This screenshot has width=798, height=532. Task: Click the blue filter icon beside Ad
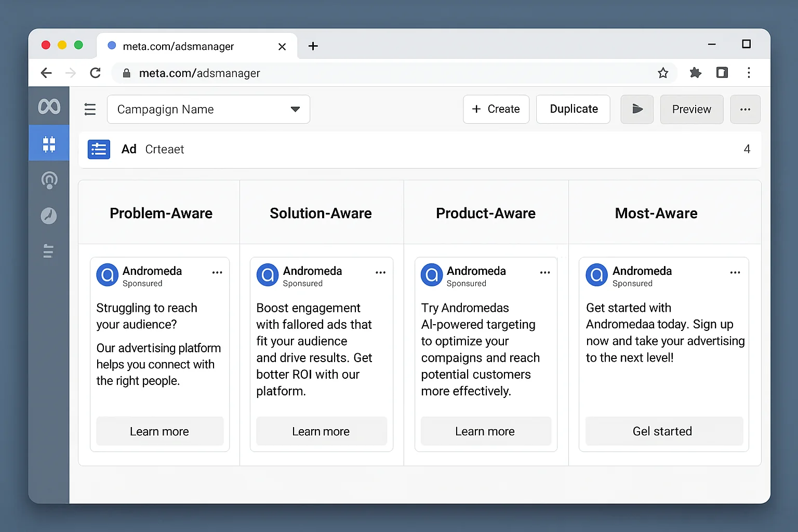[99, 149]
